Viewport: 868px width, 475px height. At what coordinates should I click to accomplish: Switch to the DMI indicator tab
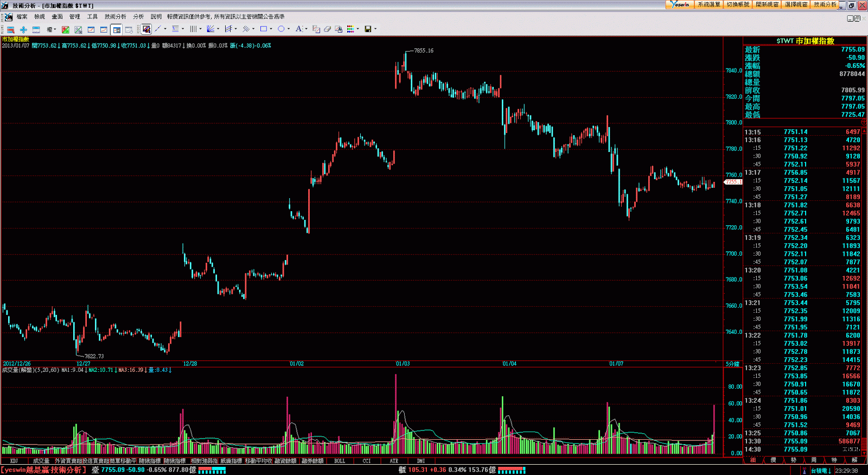coord(421,461)
